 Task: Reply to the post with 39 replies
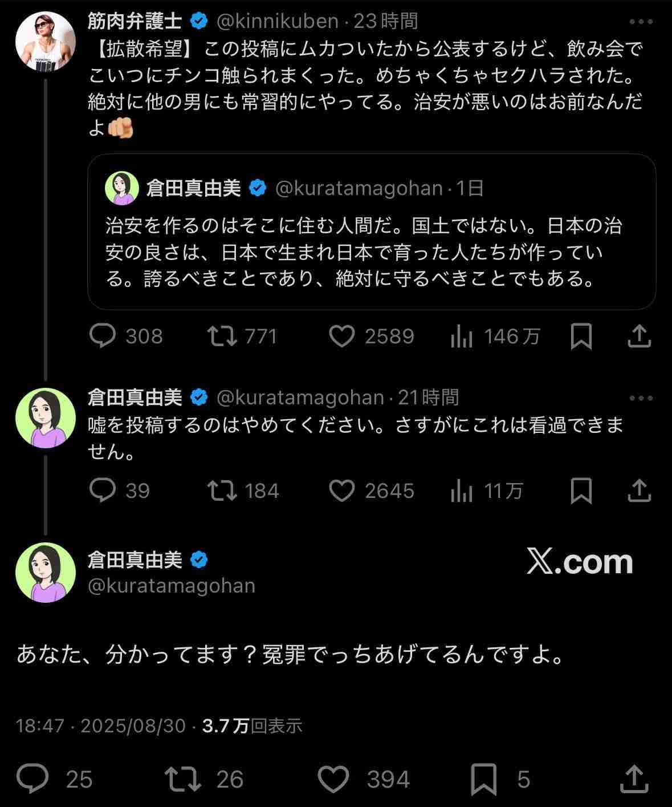(x=103, y=490)
